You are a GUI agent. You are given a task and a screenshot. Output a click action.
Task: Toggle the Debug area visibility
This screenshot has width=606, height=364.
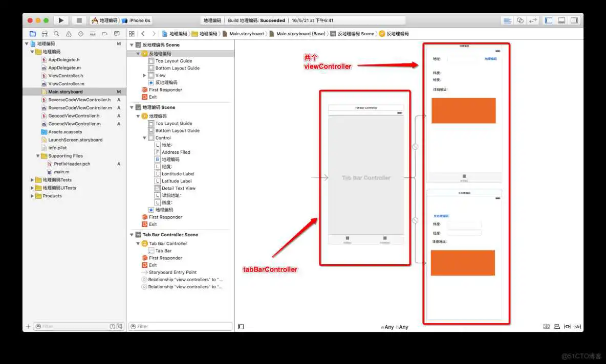pos(561,20)
